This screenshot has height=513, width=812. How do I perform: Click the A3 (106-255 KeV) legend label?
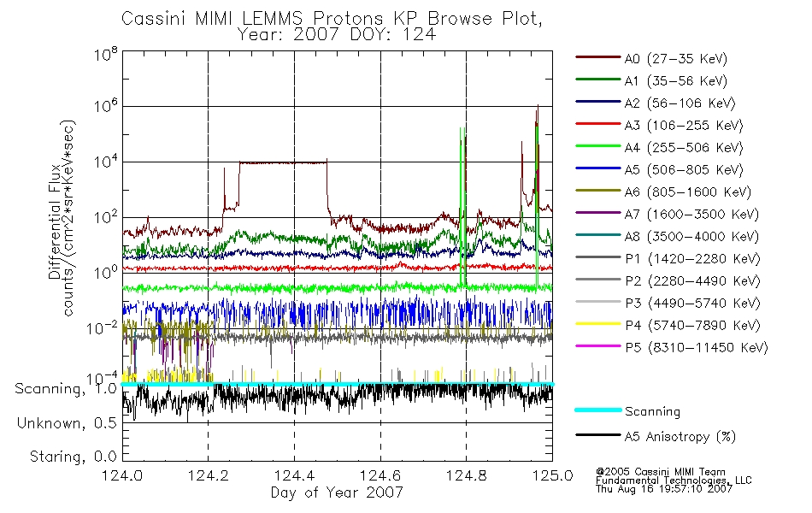pos(684,126)
